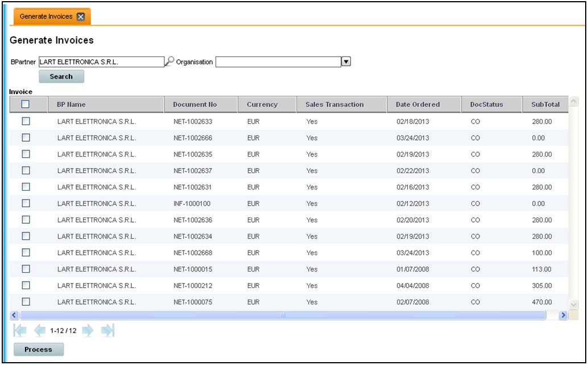Screen dimensions: 588x365
Task: Switch to the Generate Invoices tab
Action: (46, 17)
